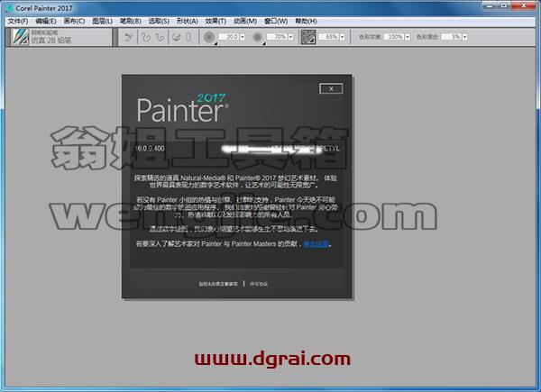Expand the opacity 70% dropdown
This screenshot has width=541, height=392.
(290, 37)
